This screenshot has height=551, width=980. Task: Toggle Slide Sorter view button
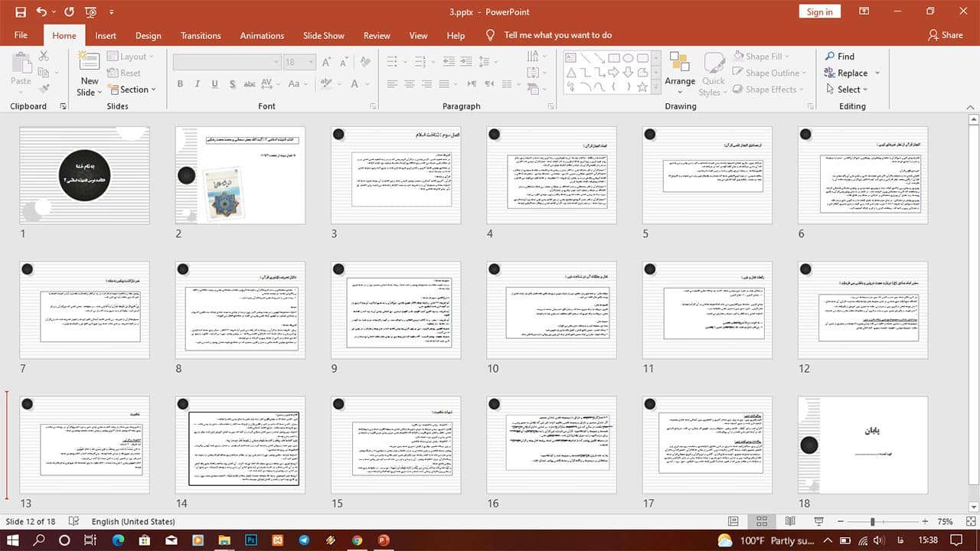point(762,521)
